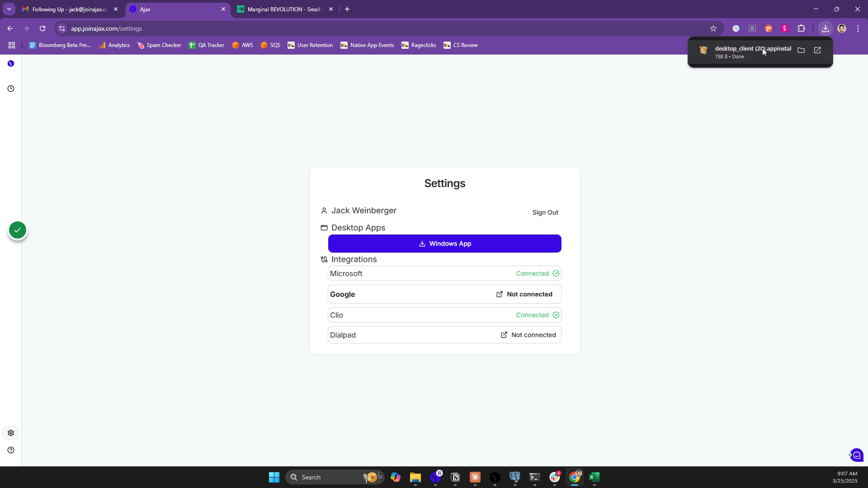Click the Clio Connected integration row
Viewport: 868px width, 488px height.
[x=445, y=315]
